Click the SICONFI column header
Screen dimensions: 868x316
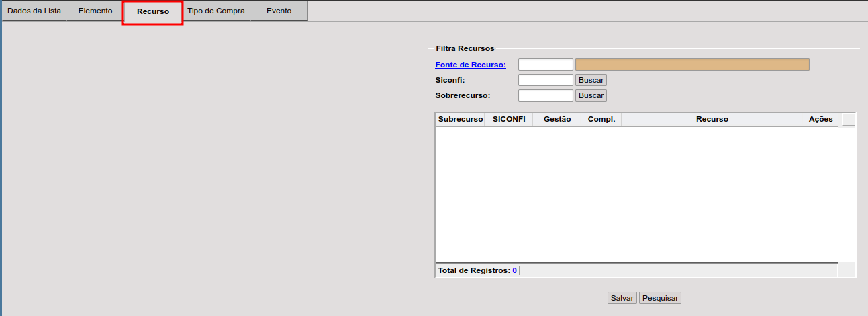tap(509, 119)
